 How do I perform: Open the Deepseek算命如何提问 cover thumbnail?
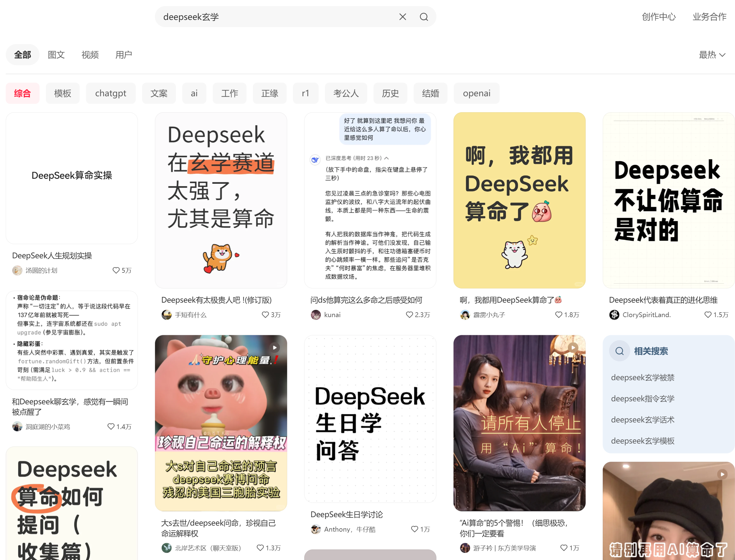point(72,503)
